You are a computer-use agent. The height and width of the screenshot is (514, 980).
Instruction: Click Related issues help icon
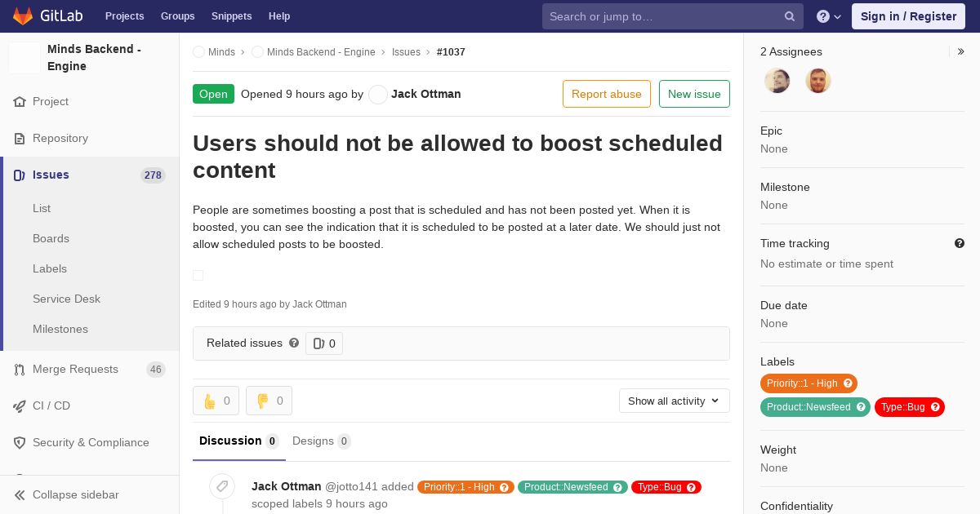click(294, 343)
